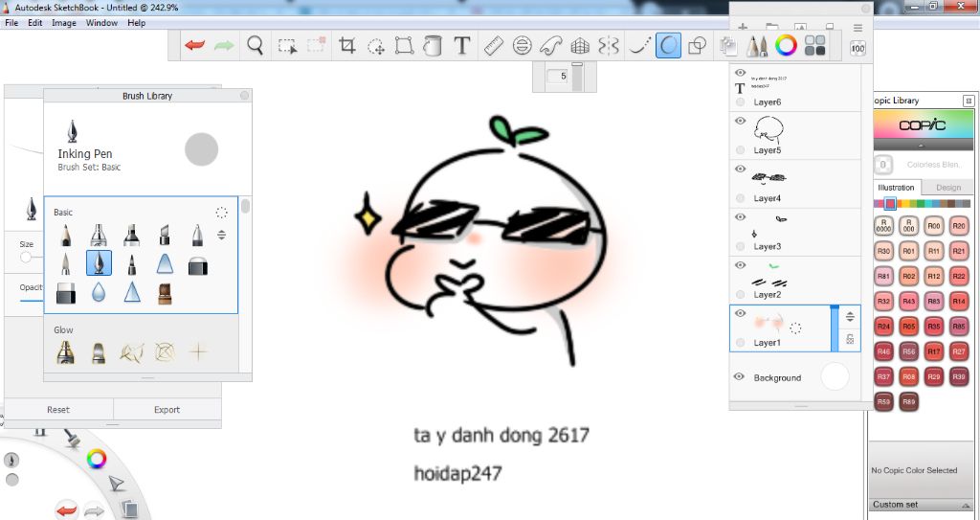This screenshot has height=520, width=980.
Task: Open the Basic brush set reorder arrows
Action: (x=221, y=236)
